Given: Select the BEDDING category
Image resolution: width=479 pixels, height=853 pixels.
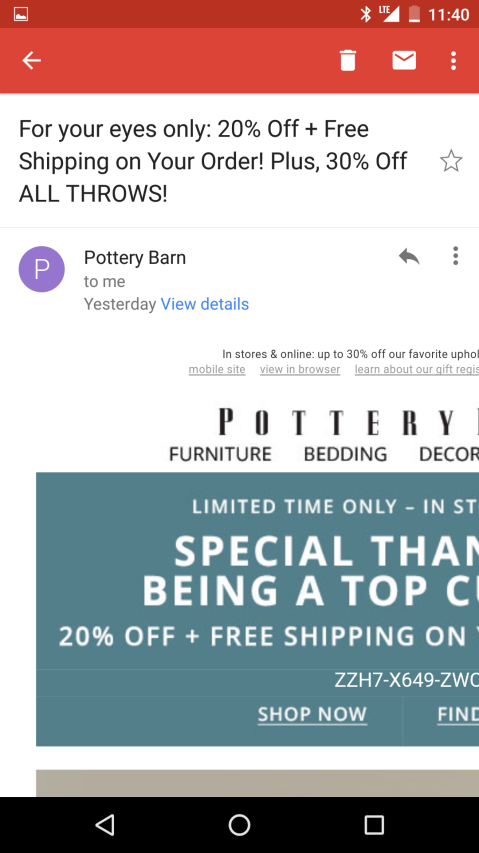Looking at the screenshot, I should tap(345, 454).
